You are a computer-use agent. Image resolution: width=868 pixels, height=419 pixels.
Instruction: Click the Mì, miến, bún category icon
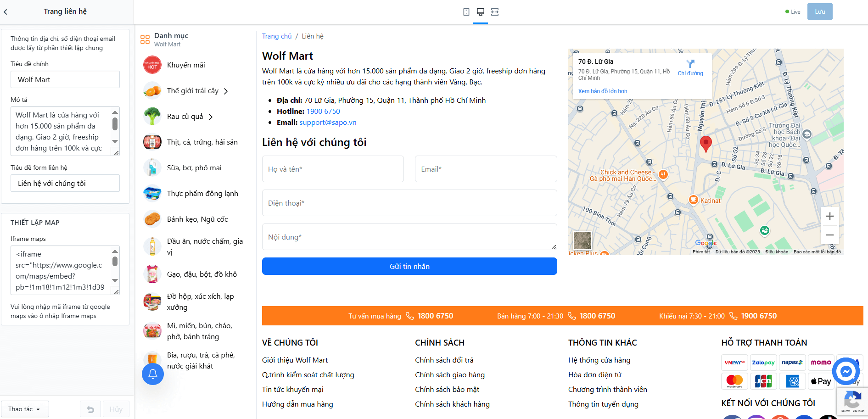(152, 331)
